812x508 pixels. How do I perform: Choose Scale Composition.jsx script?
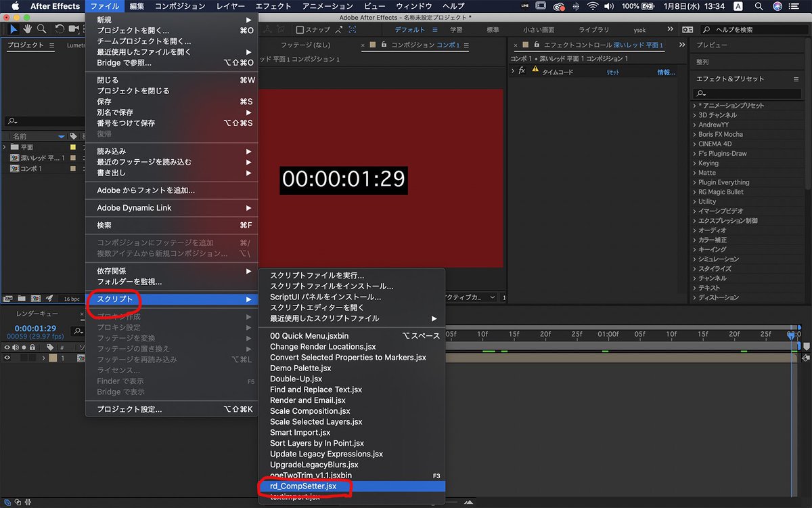click(x=352, y=411)
